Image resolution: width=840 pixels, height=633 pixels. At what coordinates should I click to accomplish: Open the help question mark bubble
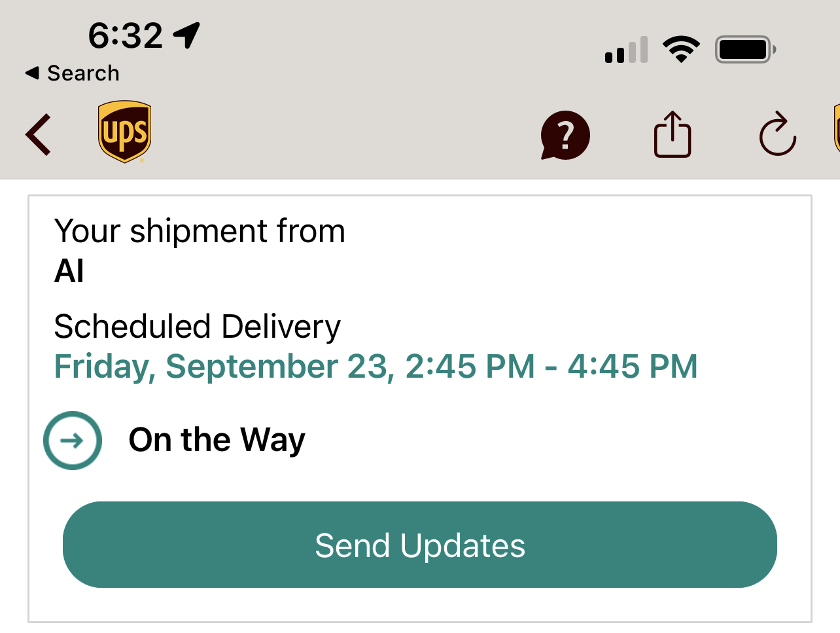click(x=565, y=136)
